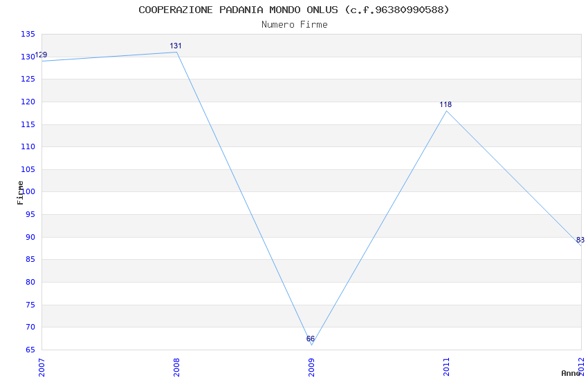Image resolution: width=588 pixels, height=380 pixels.
Task: Click the Anno x-axis title
Action: coord(571,373)
